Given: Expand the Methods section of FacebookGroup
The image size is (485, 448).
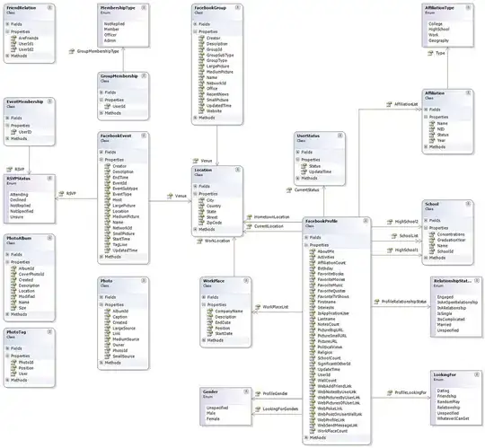Looking at the screenshot, I should (195, 118).
